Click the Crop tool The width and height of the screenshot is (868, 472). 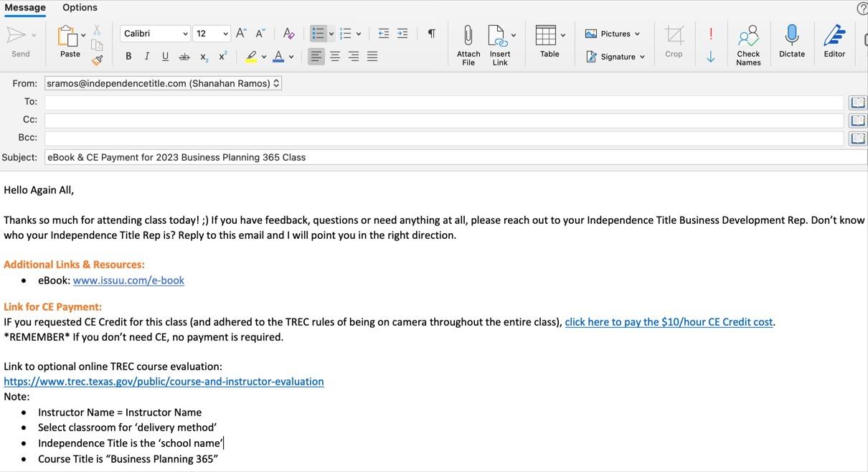point(674,42)
